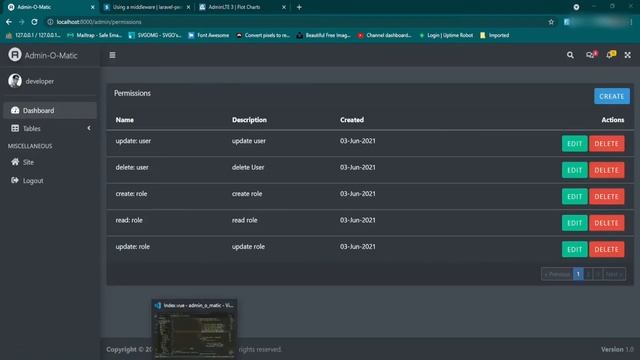Delete the 'update: role' permission
The image size is (640, 360).
(606, 249)
